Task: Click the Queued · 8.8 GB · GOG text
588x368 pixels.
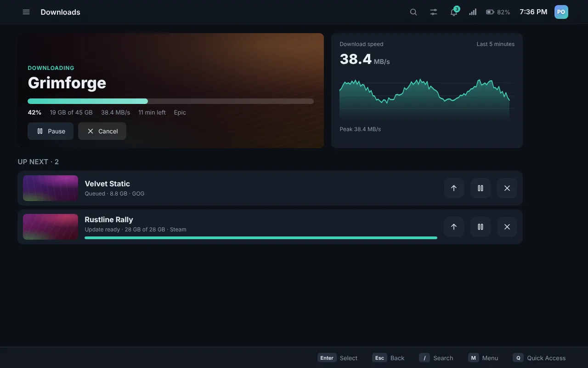Action: [x=114, y=194]
